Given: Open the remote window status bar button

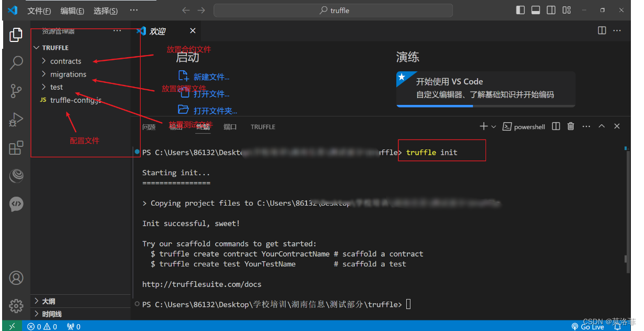Looking at the screenshot, I should (12, 326).
